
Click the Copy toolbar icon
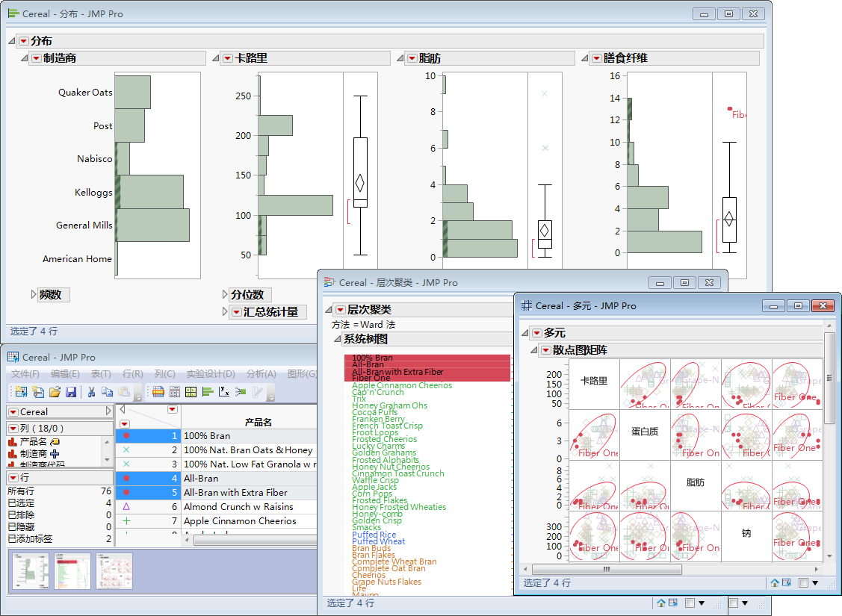(108, 392)
